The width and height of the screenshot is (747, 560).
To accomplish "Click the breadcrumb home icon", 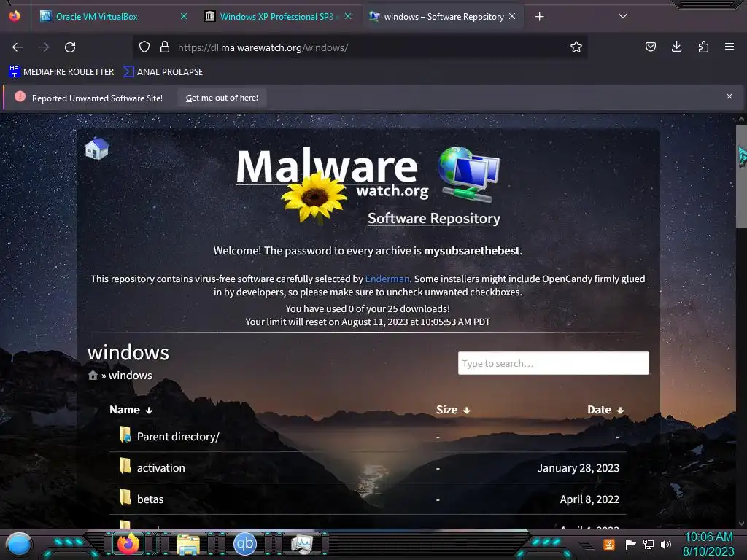I will 93,376.
